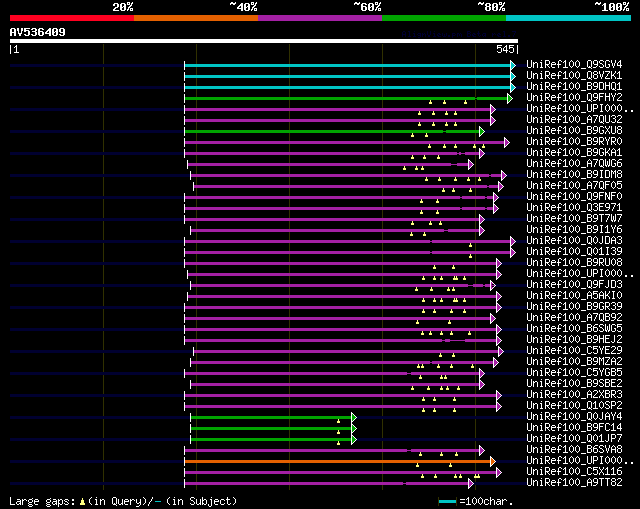Select the UniRef100_B9MZA2 label
Screen dimensions: 640x509
pyautogui.click(x=574, y=362)
